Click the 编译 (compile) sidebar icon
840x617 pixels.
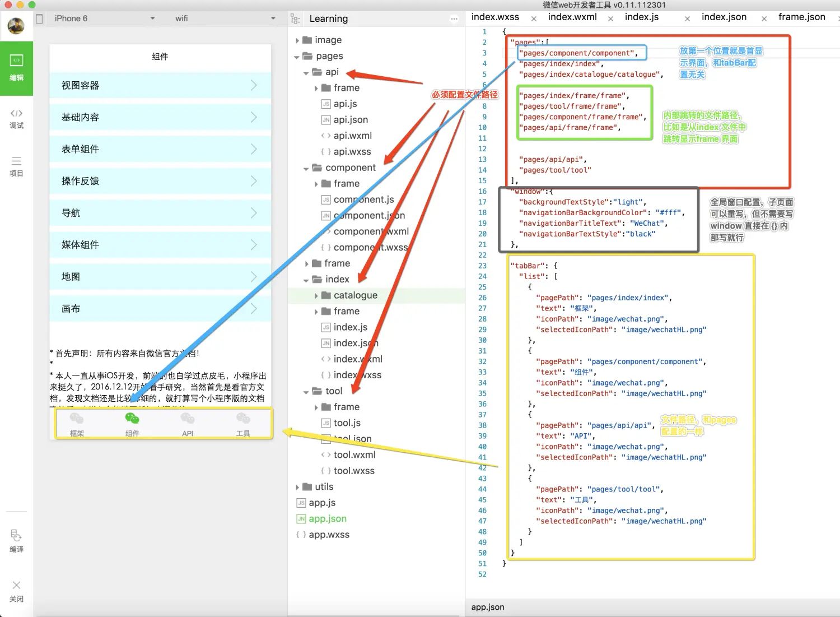(16, 541)
